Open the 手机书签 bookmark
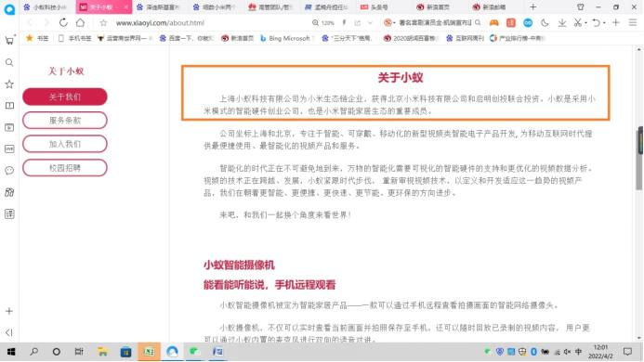Viewport: 644px width, 362px height. 74,38
